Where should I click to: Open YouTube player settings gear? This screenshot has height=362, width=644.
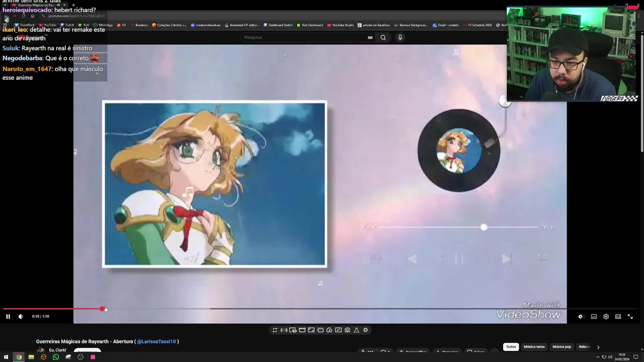coord(606,316)
